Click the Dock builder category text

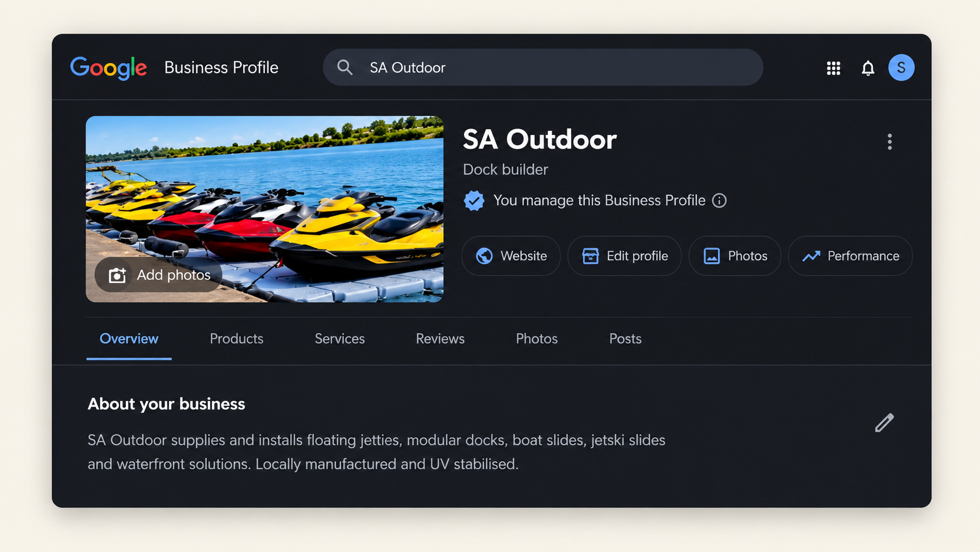pos(505,170)
